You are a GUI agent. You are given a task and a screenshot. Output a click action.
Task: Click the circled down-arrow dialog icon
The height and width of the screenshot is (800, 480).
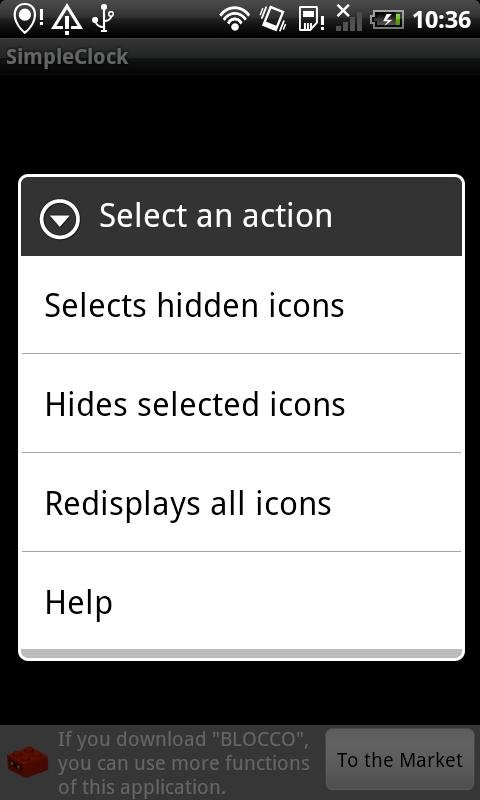[x=60, y=219]
